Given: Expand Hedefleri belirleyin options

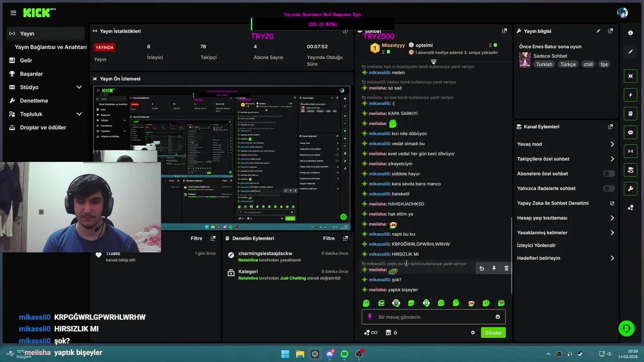Looking at the screenshot, I should click(x=612, y=258).
